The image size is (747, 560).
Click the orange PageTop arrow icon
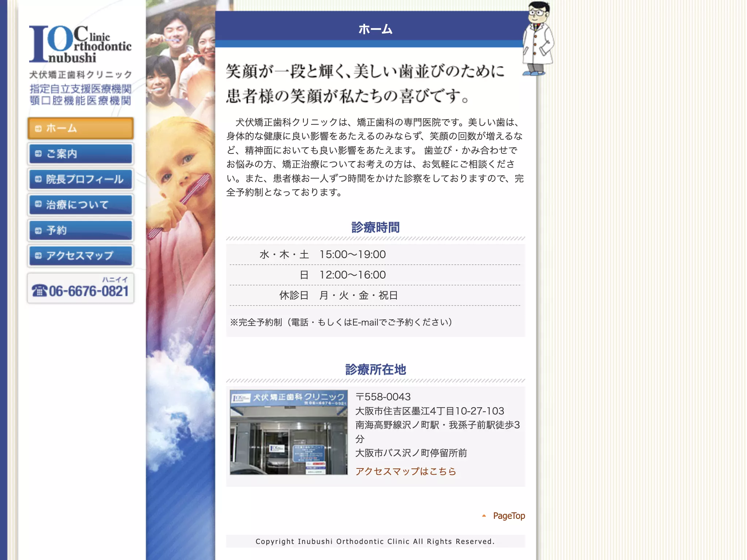point(484,516)
